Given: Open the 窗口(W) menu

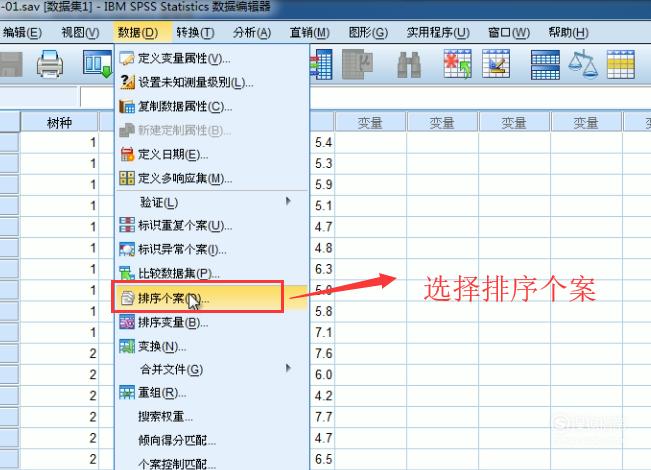Looking at the screenshot, I should click(509, 32).
